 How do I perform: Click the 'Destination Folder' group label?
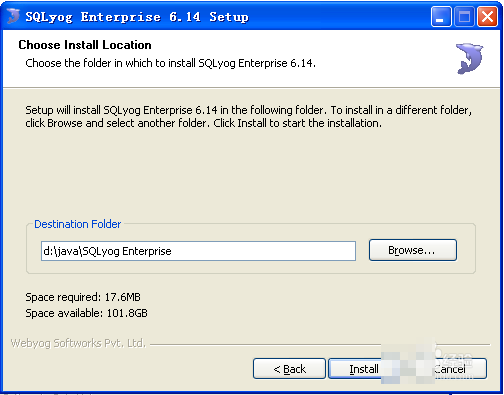[78, 224]
